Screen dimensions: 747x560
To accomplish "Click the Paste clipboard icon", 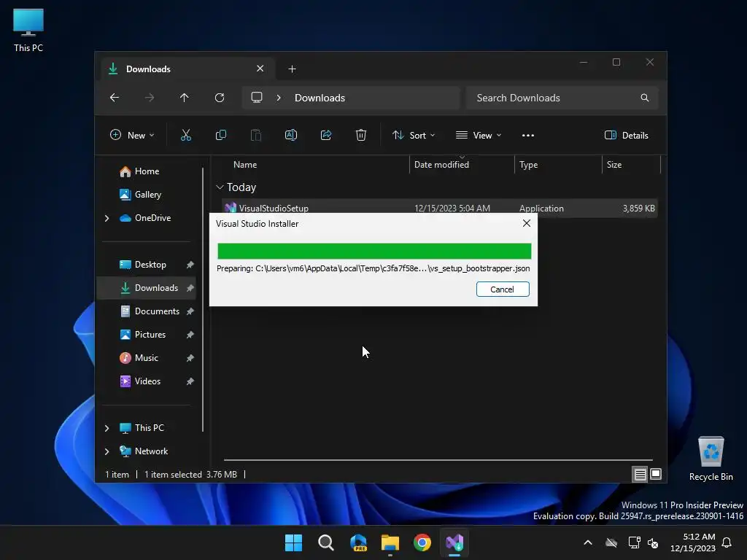I will click(x=256, y=135).
